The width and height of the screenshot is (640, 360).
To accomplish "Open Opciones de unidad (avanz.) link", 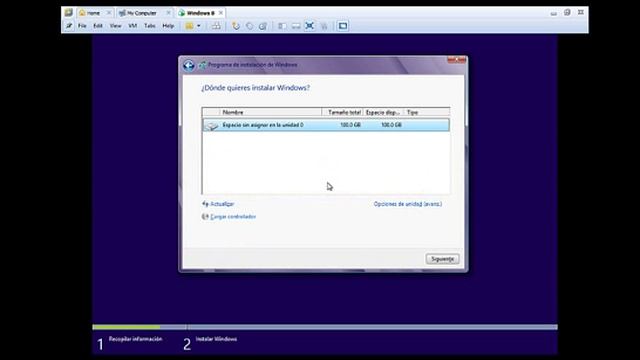I will point(408,204).
